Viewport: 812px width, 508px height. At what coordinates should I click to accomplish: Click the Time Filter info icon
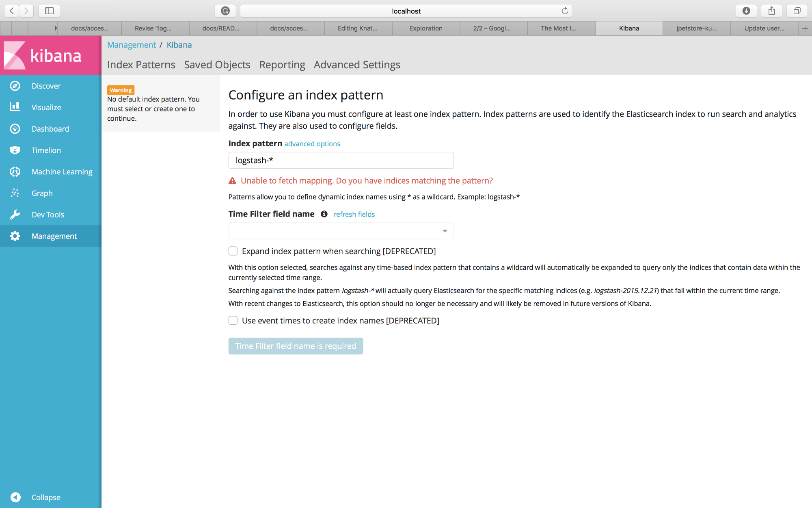tap(324, 214)
